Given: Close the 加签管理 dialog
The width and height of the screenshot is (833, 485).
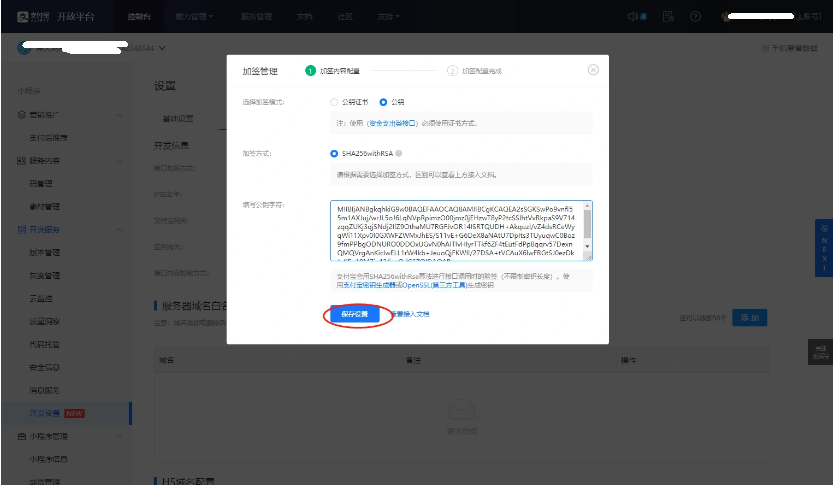Looking at the screenshot, I should (593, 70).
